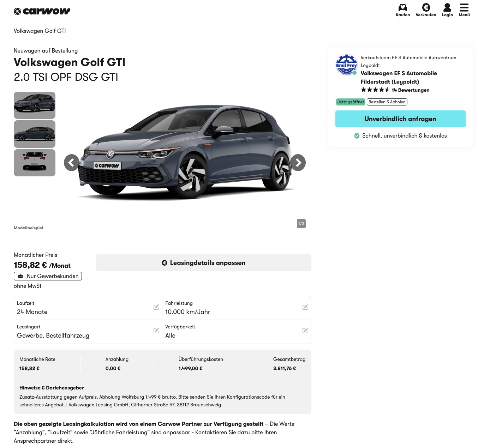Image resolution: width=478 pixels, height=448 pixels.
Task: Click the Emil Frey dealer logo
Action: [346, 65]
